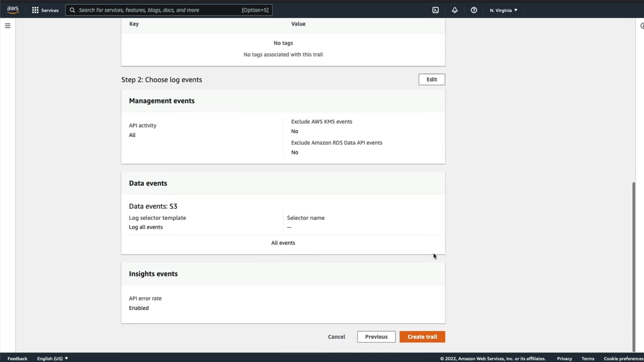This screenshot has height=362, width=644.
Task: Open the info panel icon at right edge
Action: 642,26
